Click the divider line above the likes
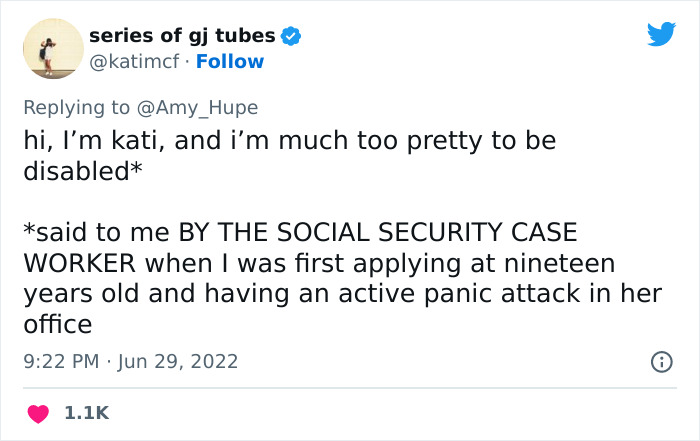The height and width of the screenshot is (441, 700). (349, 388)
